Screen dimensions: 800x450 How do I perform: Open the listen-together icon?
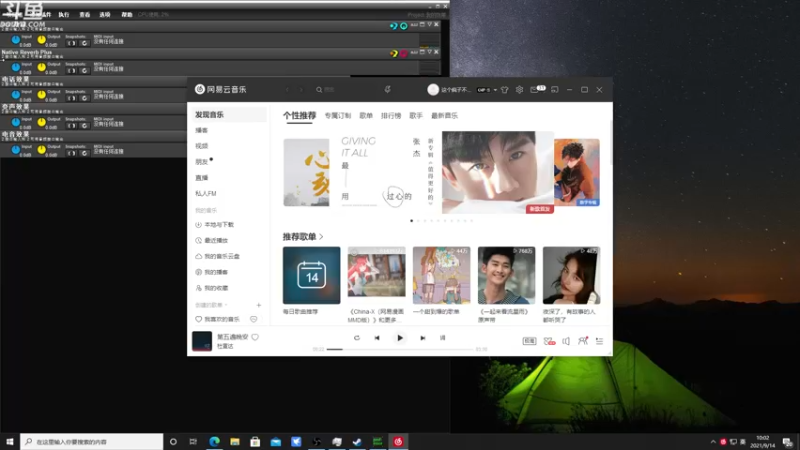583,341
